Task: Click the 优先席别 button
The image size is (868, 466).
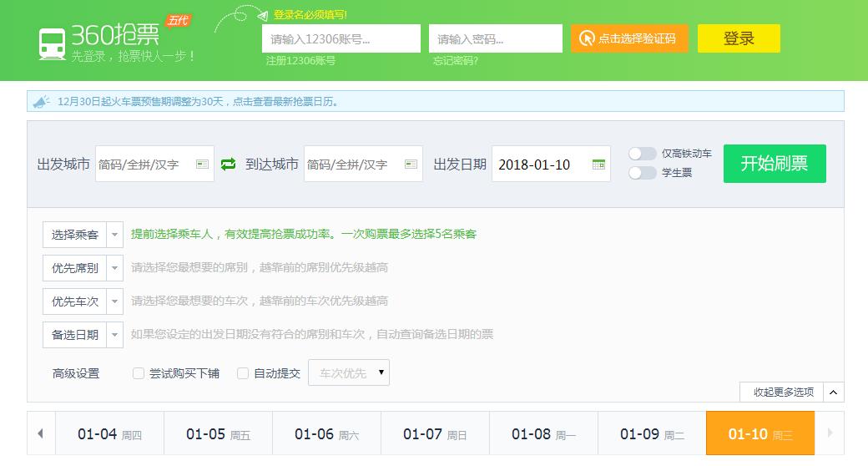Action: coord(75,268)
